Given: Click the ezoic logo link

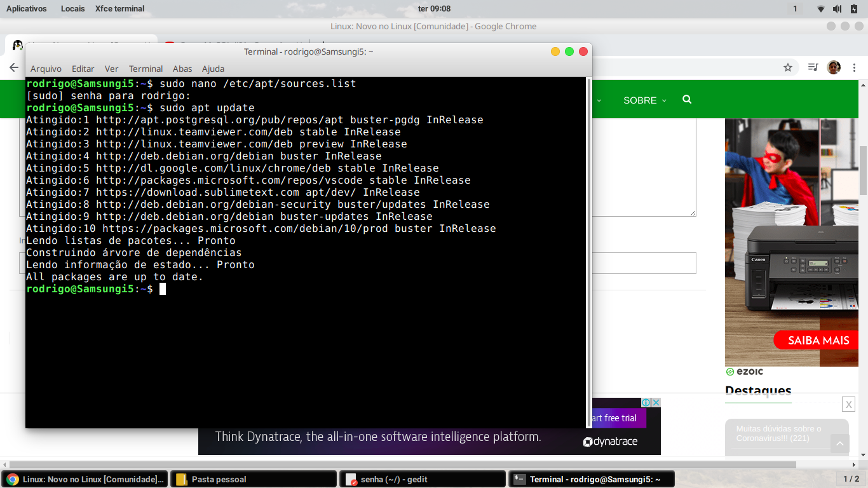Looking at the screenshot, I should pos(744,372).
